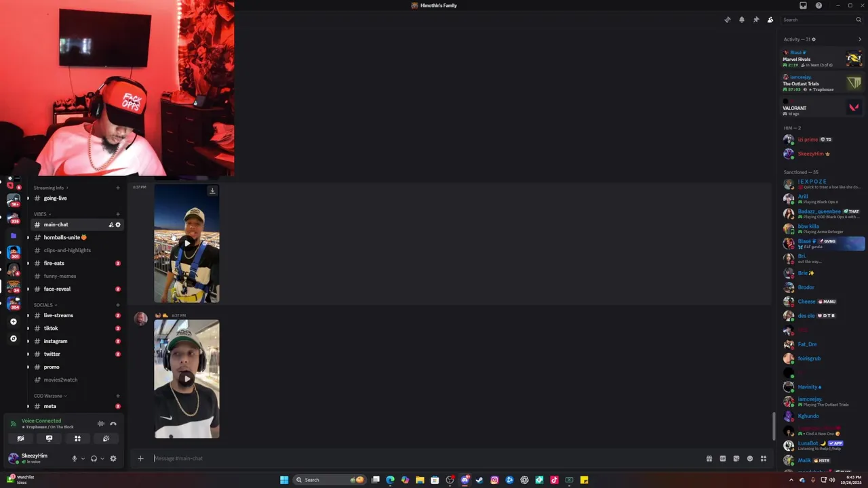Collapse the SOCIALS category
Image resolution: width=868 pixels, height=488 pixels.
45,305
